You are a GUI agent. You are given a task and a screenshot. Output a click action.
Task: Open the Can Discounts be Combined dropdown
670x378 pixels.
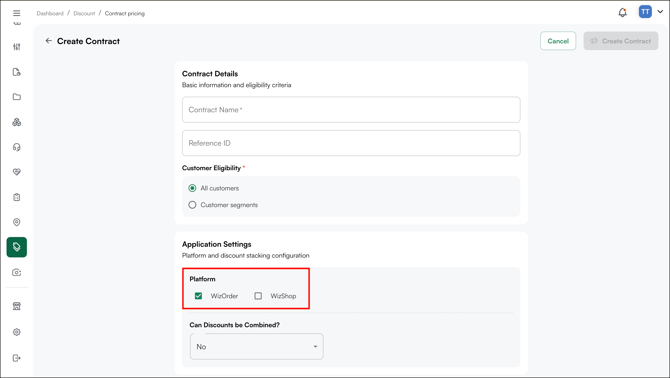257,346
